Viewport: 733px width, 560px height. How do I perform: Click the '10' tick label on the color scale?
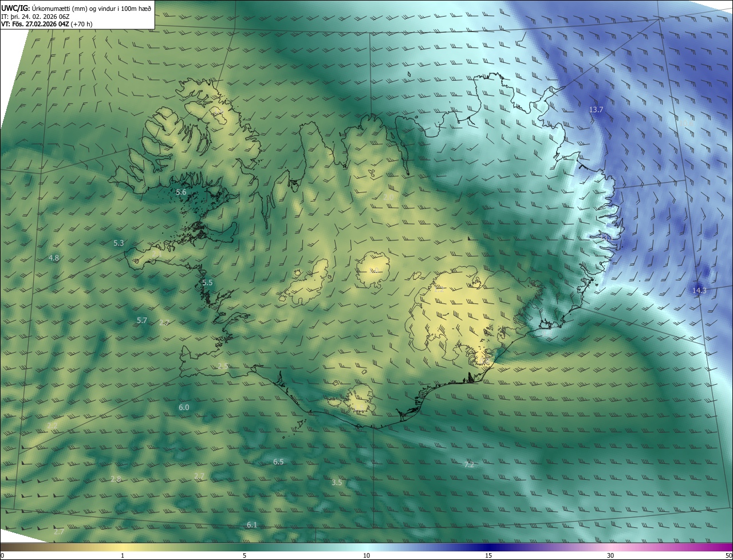[366, 555]
